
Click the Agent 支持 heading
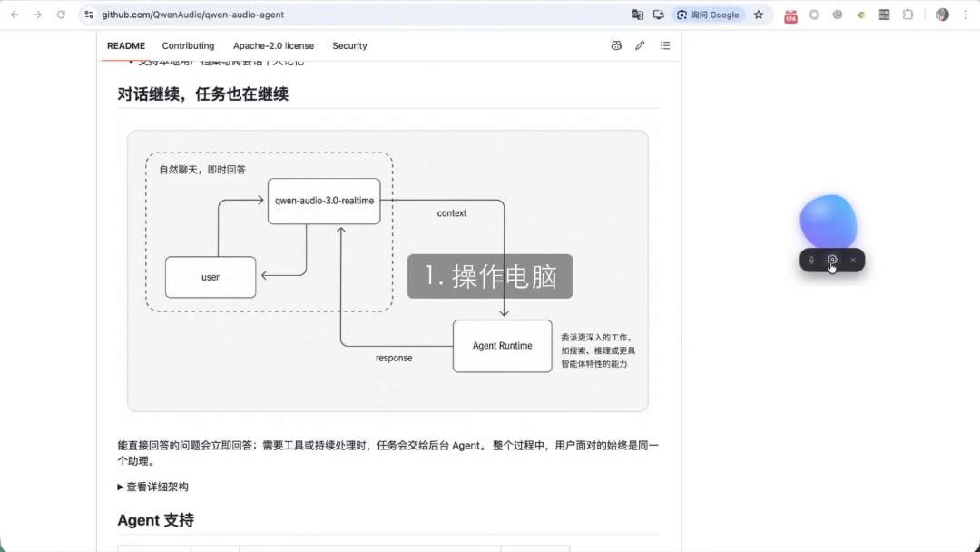pos(156,520)
